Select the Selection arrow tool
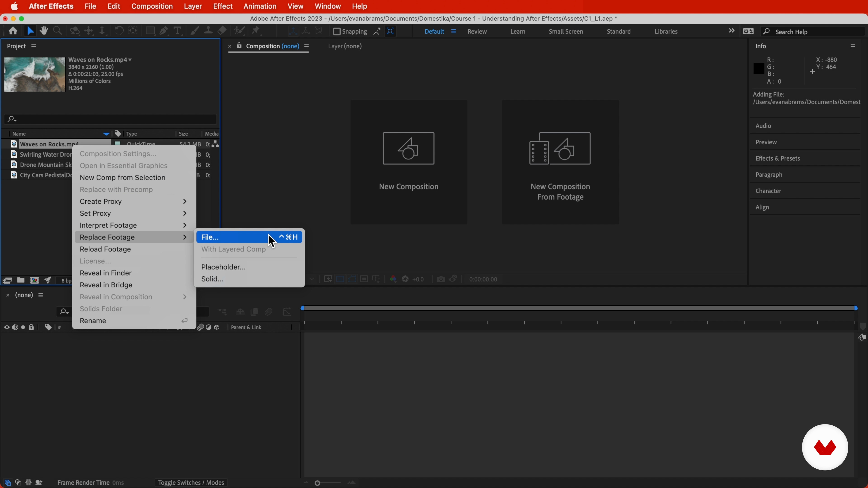This screenshot has height=488, width=868. [30, 31]
